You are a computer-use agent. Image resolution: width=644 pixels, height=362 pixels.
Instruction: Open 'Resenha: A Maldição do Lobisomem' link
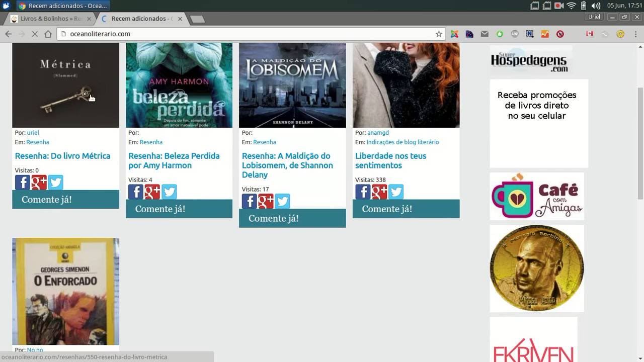(x=287, y=165)
